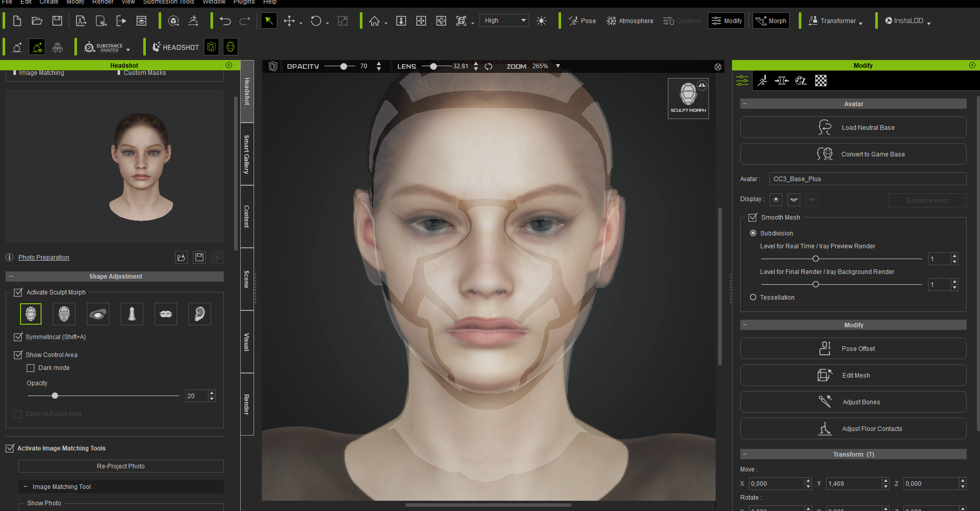This screenshot has height=511, width=980.
Task: Toggle Symmetrical (Shift+A) checkbox
Action: [x=18, y=337]
